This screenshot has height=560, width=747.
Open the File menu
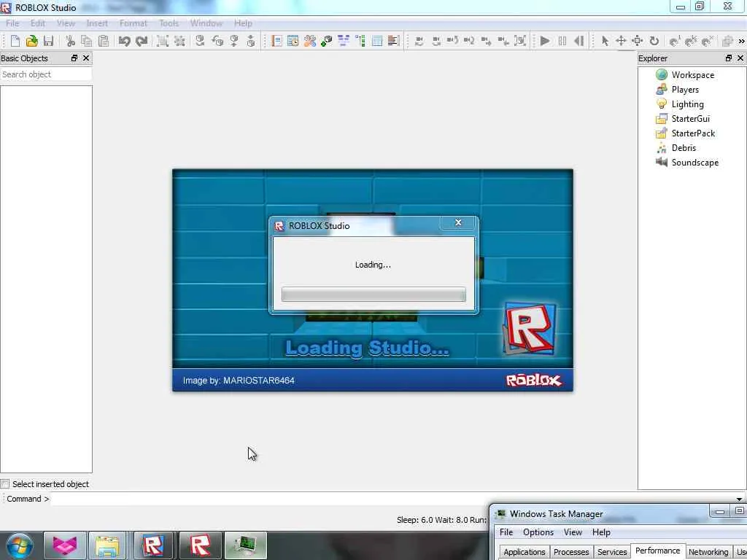pyautogui.click(x=12, y=23)
